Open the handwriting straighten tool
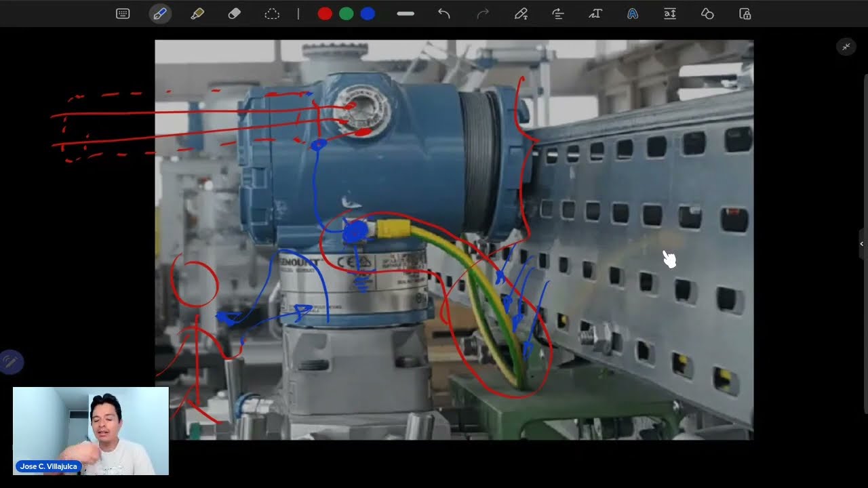The height and width of the screenshot is (488, 868). click(558, 14)
